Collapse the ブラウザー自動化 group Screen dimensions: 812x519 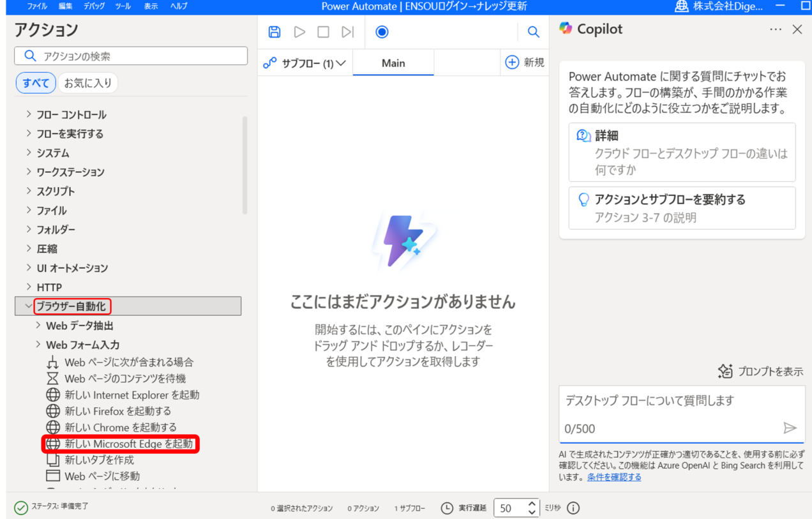pos(29,306)
